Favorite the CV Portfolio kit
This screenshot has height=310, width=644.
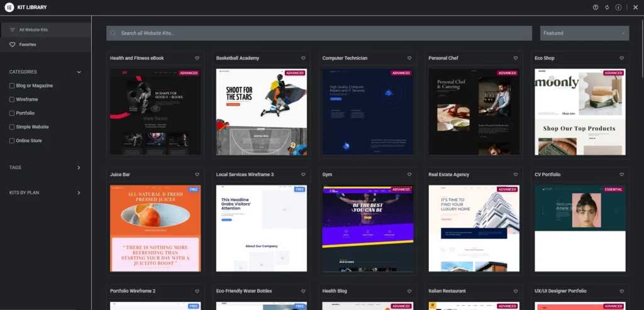(x=621, y=175)
